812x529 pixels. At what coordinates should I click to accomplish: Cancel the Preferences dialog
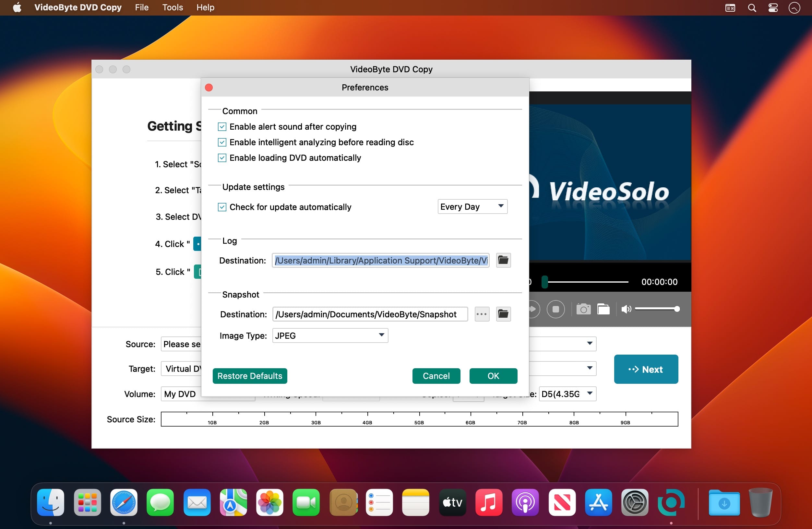coord(436,376)
